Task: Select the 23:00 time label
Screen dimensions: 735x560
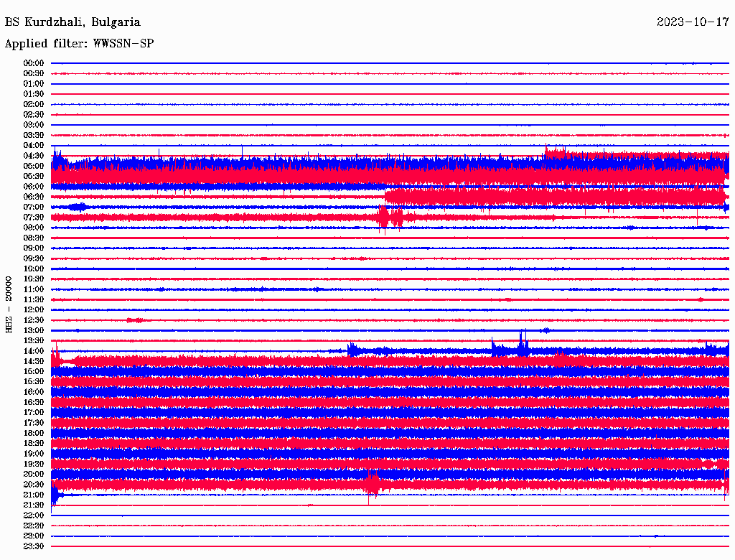Action: tap(33, 536)
